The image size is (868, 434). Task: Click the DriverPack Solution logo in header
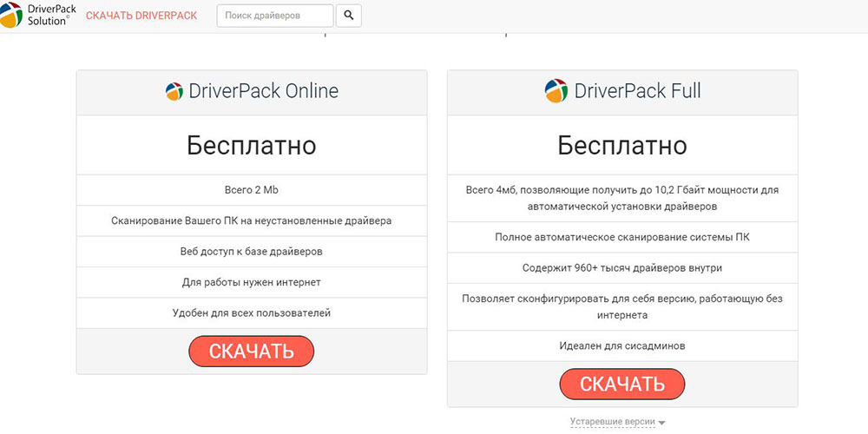(x=38, y=15)
